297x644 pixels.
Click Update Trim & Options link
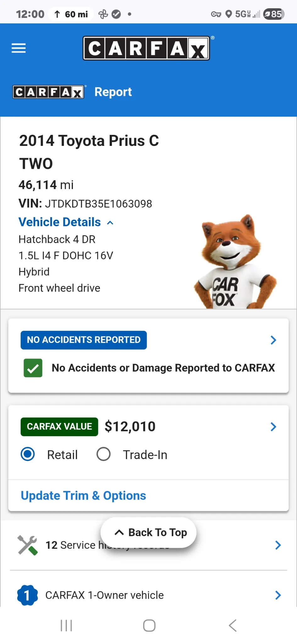pos(83,496)
